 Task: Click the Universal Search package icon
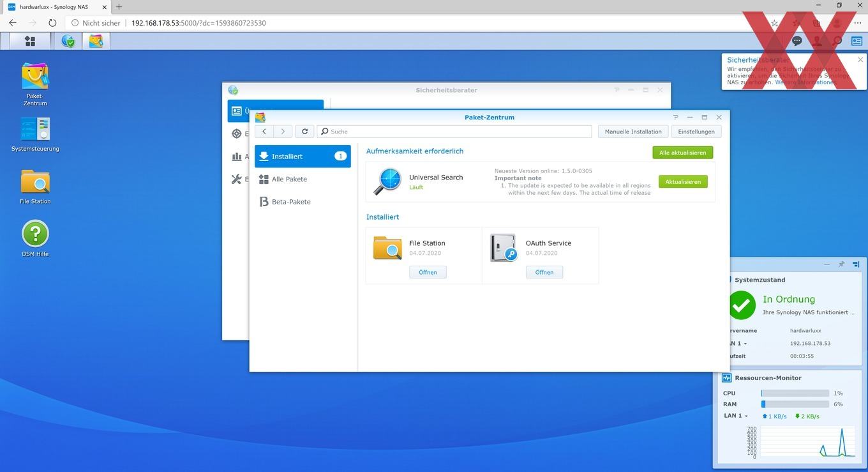pos(388,181)
